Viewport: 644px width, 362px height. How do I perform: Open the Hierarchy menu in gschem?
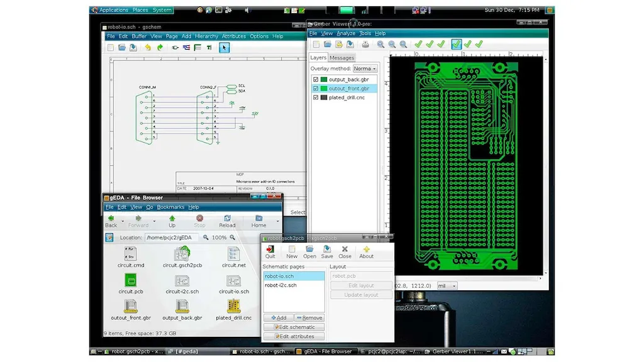pyautogui.click(x=206, y=36)
